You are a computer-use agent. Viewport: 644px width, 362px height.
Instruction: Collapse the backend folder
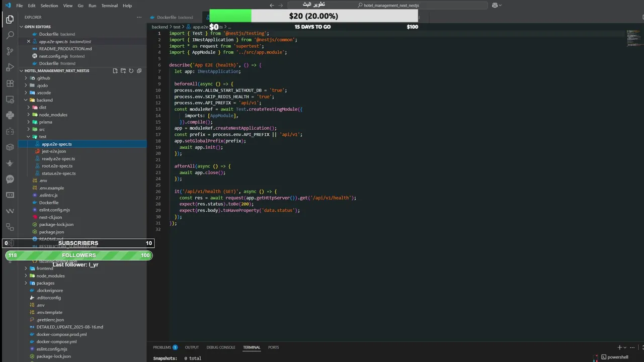coord(26,100)
